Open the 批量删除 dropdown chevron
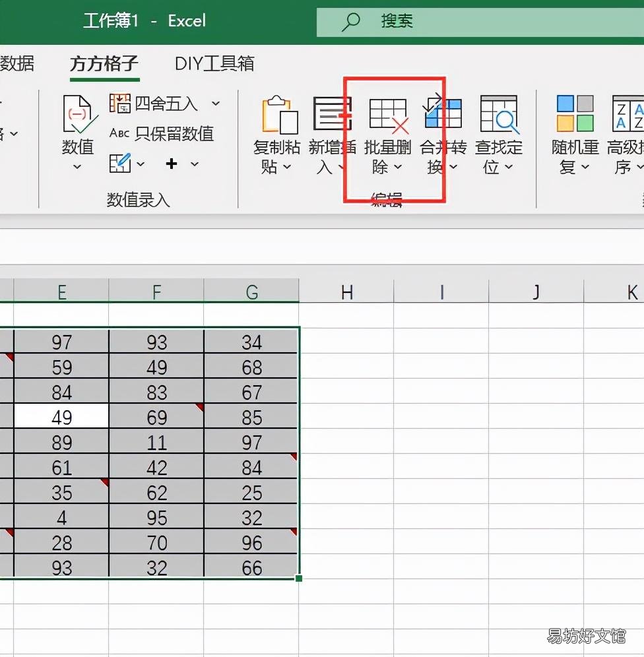Image resolution: width=644 pixels, height=657 pixels. [398, 167]
